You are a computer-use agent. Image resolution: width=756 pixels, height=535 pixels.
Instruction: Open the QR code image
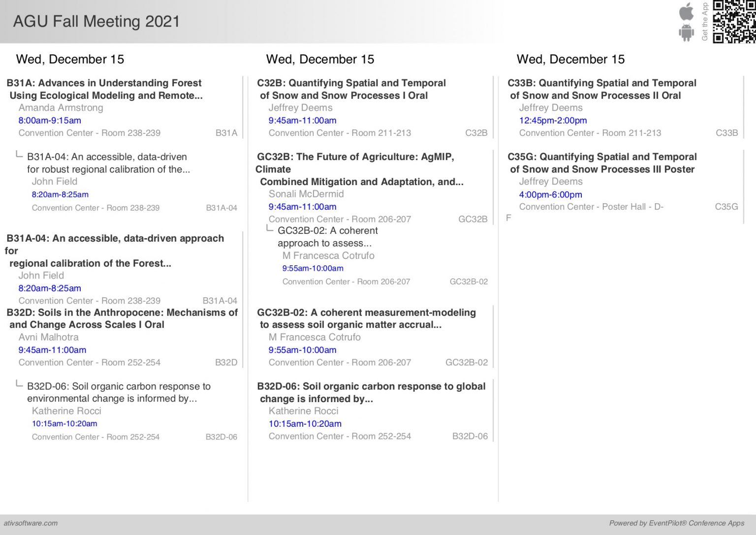(734, 22)
